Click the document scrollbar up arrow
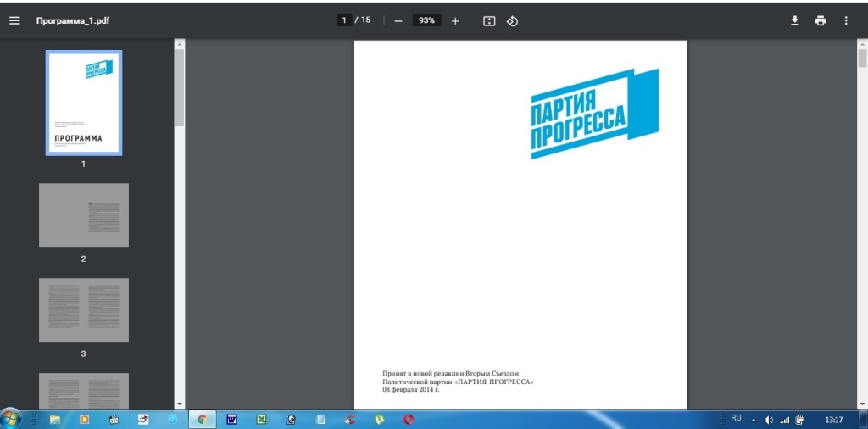 pyautogui.click(x=862, y=43)
